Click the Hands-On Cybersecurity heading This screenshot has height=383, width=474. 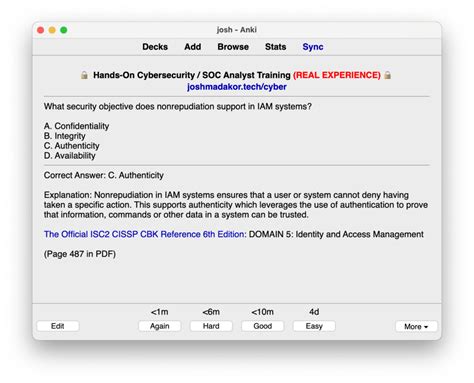(192, 75)
